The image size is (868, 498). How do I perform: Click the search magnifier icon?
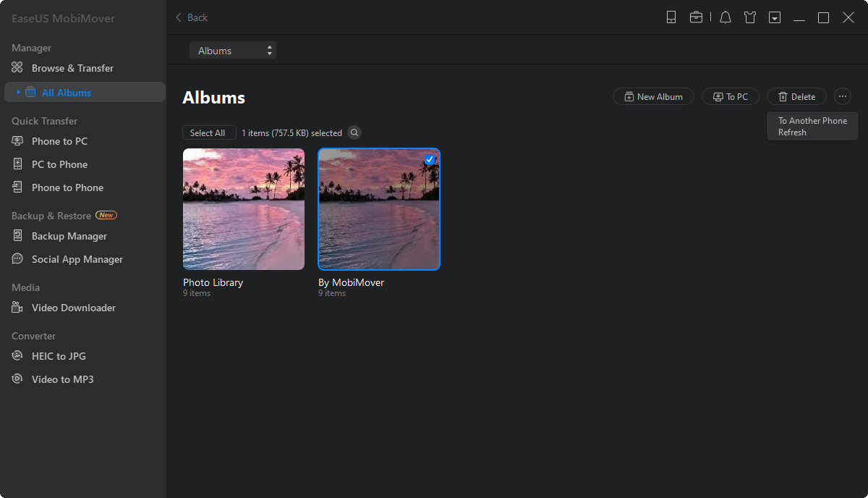click(354, 132)
